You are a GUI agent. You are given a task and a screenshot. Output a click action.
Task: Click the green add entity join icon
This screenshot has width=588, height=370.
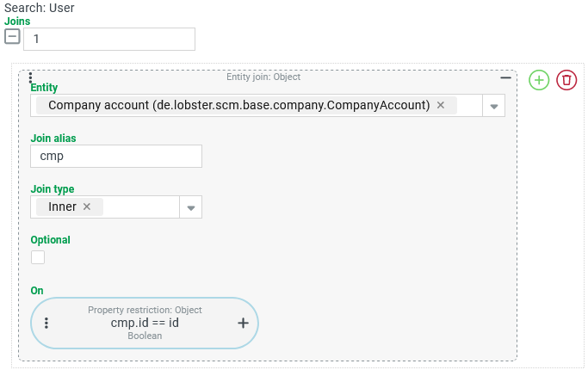[539, 80]
